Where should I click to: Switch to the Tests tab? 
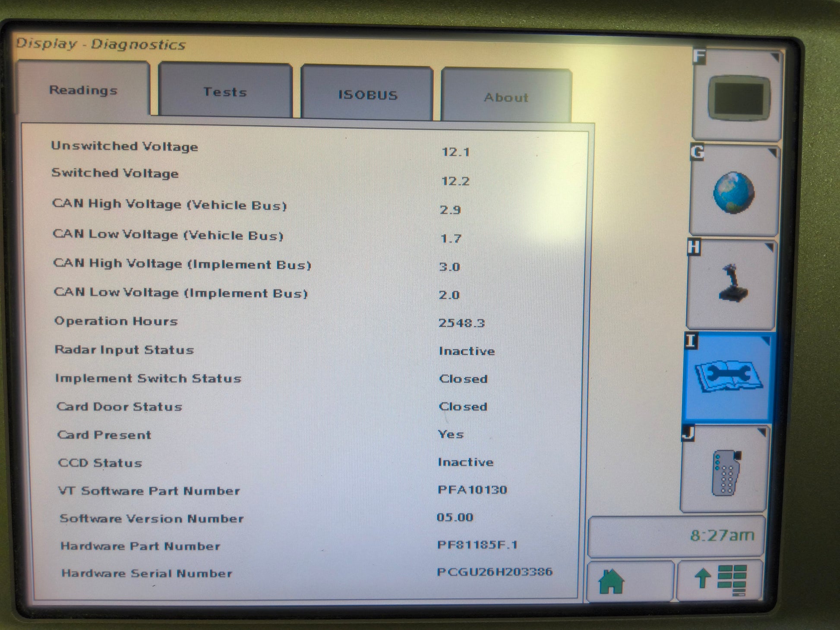(x=225, y=92)
